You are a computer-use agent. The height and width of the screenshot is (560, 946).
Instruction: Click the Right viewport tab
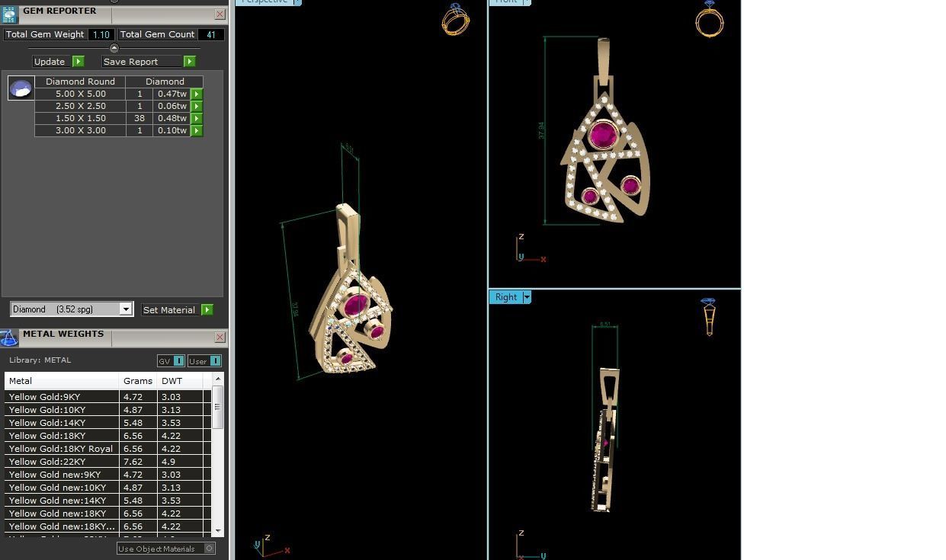[x=506, y=297]
